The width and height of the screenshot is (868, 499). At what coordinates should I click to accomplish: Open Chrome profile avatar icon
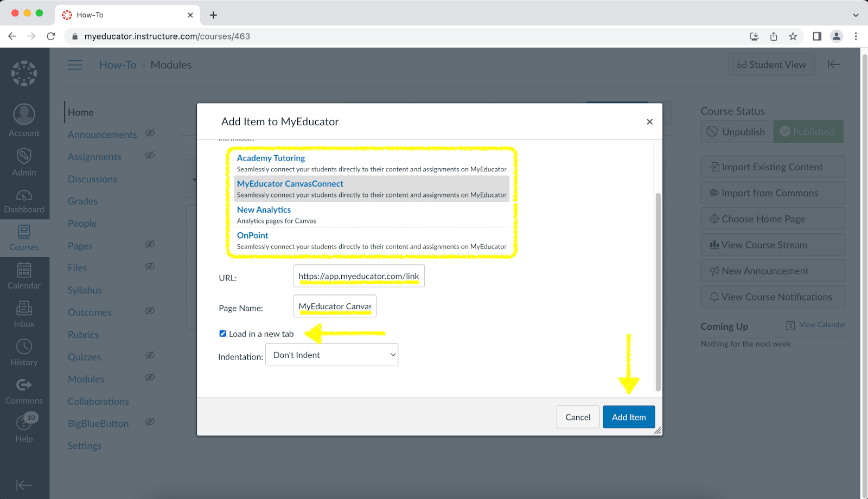(x=837, y=36)
